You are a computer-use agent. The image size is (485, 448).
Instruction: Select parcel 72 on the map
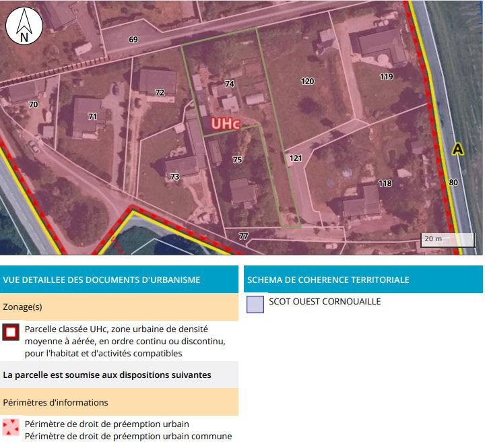tap(160, 92)
